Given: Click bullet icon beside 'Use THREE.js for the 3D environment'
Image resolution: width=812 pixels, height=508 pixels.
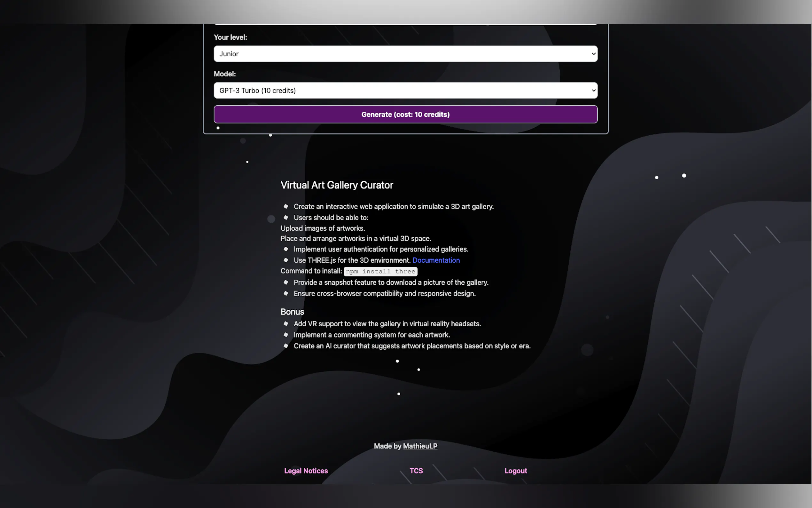Looking at the screenshot, I should tap(286, 260).
